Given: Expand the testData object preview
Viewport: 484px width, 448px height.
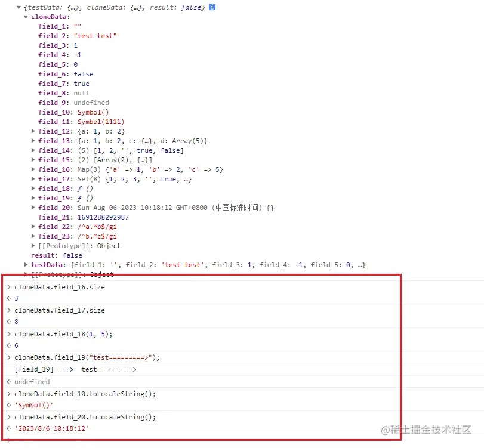Looking at the screenshot, I should click(x=26, y=265).
